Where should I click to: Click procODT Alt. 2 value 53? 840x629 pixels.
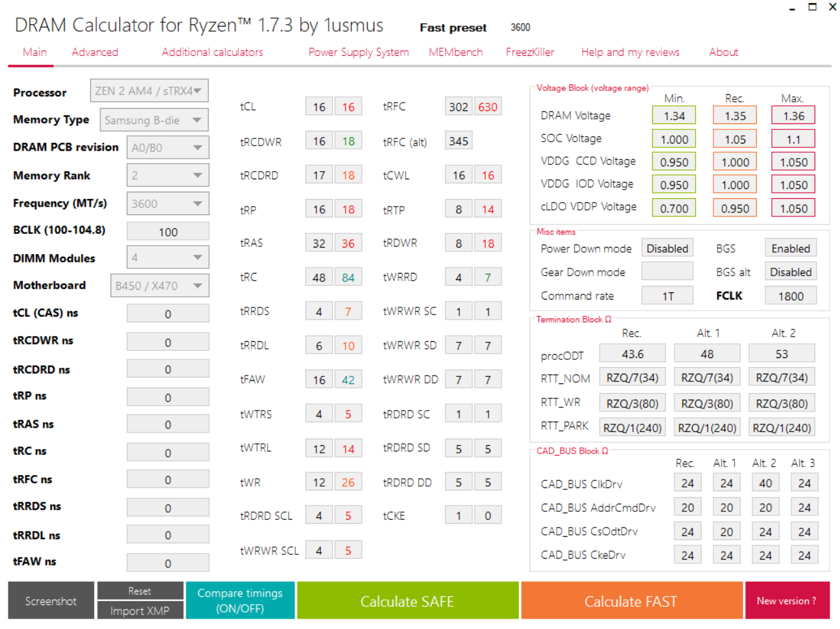pyautogui.click(x=782, y=353)
